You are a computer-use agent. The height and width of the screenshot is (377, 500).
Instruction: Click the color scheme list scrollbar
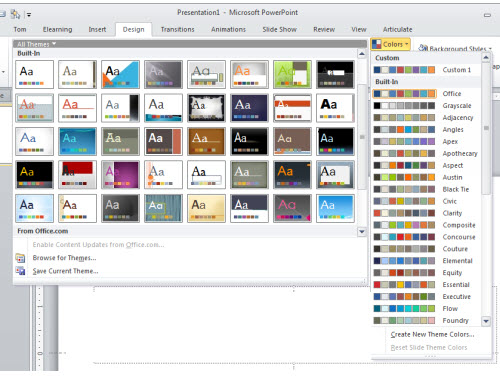[486, 128]
